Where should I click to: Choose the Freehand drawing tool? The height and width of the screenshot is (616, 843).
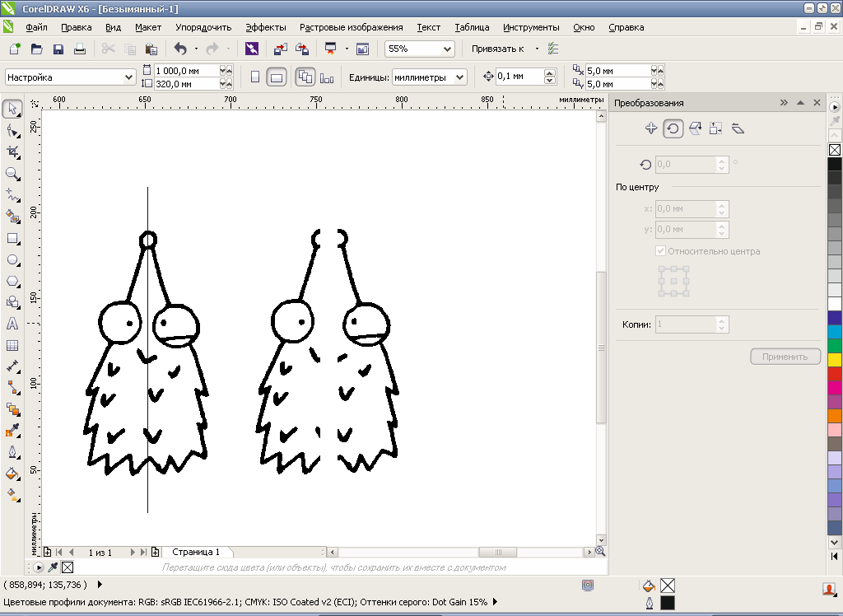coord(12,194)
